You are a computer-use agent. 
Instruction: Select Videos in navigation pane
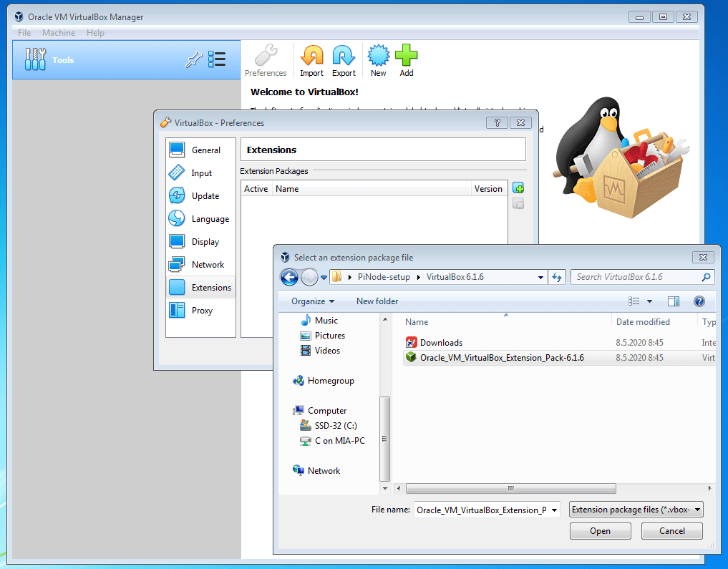(321, 351)
